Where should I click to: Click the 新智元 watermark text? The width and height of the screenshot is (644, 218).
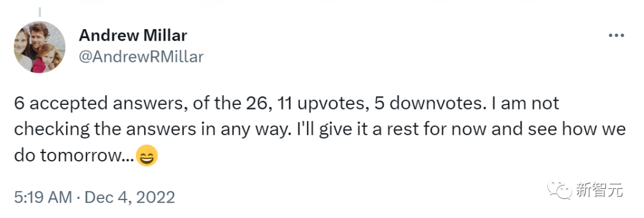tap(599, 191)
